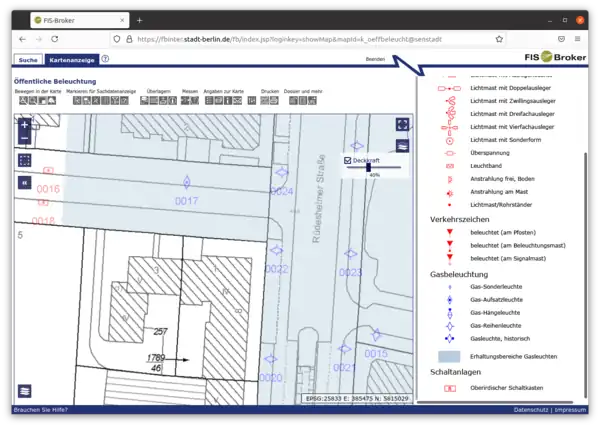Uncheck the Deckkraft checkbox
The width and height of the screenshot is (600, 427).
pyautogui.click(x=348, y=160)
